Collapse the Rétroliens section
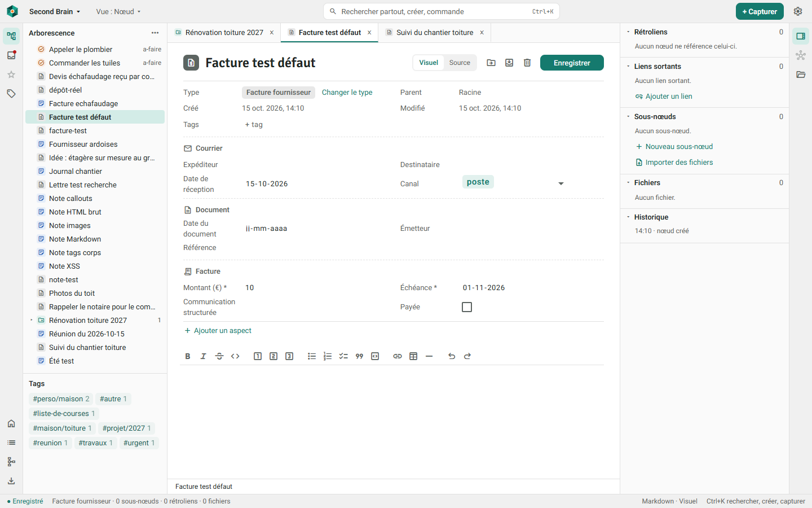This screenshot has width=812, height=508. coord(629,32)
